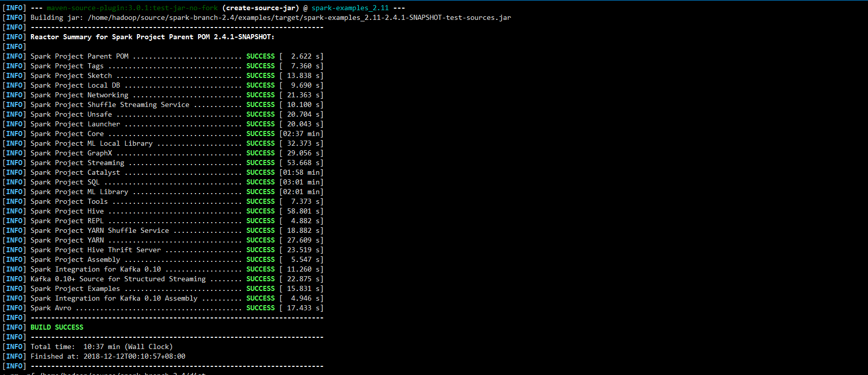Click the '[02:37 min]' duration for Core
The image size is (868, 375).
301,134
